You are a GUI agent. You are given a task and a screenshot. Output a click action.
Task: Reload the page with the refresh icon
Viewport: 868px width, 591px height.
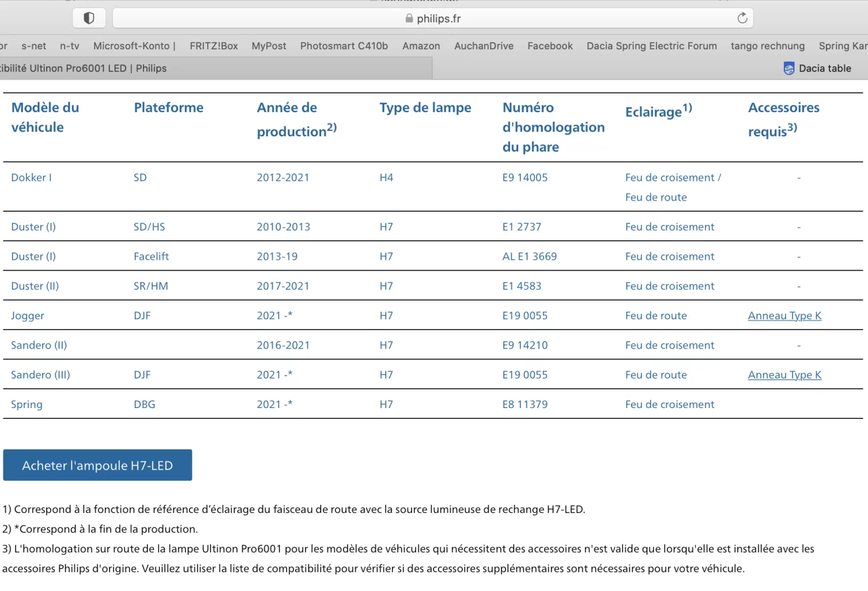tap(742, 19)
